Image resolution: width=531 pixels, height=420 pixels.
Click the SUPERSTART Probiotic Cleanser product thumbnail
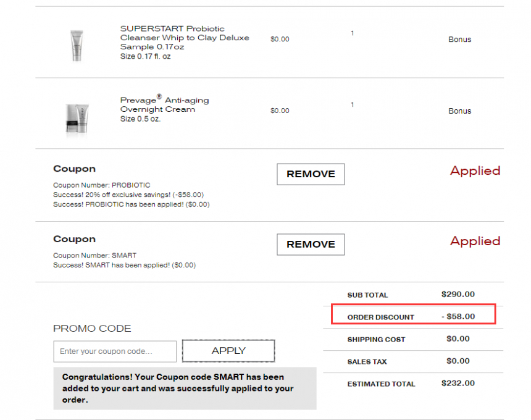click(77, 46)
